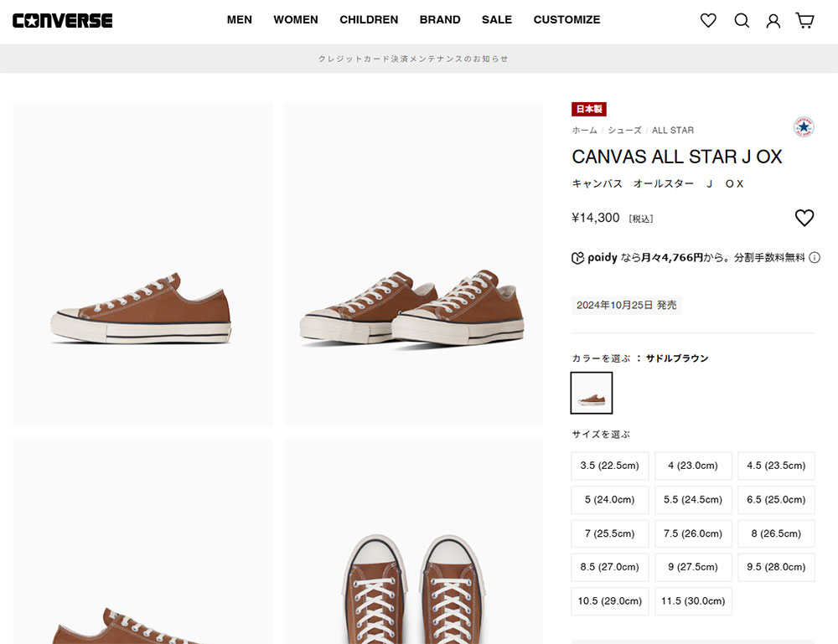View the top-down shoes image
Image resolution: width=838 pixels, height=644 pixels.
click(413, 542)
